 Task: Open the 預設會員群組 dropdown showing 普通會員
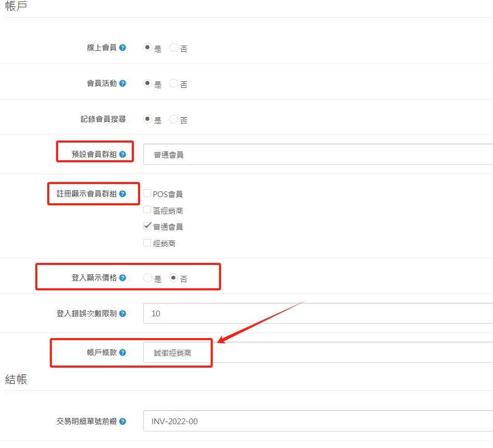pyautogui.click(x=318, y=155)
